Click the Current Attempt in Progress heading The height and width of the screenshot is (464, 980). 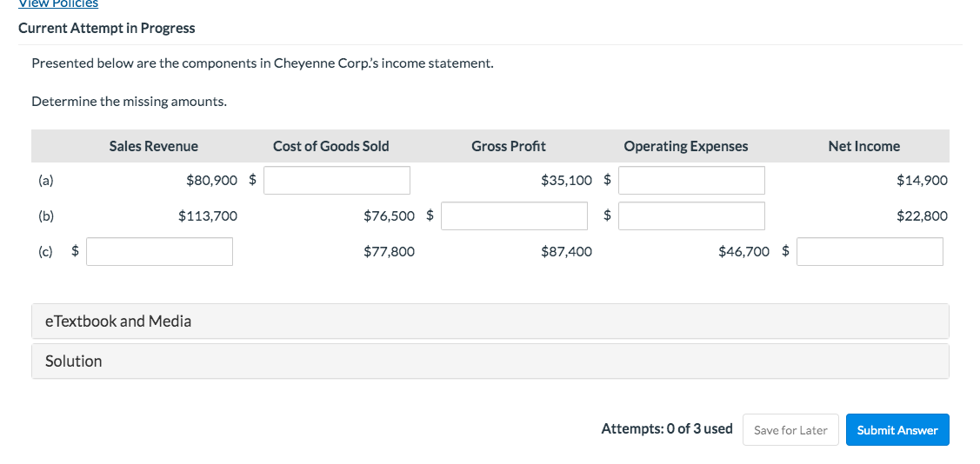pyautogui.click(x=107, y=29)
